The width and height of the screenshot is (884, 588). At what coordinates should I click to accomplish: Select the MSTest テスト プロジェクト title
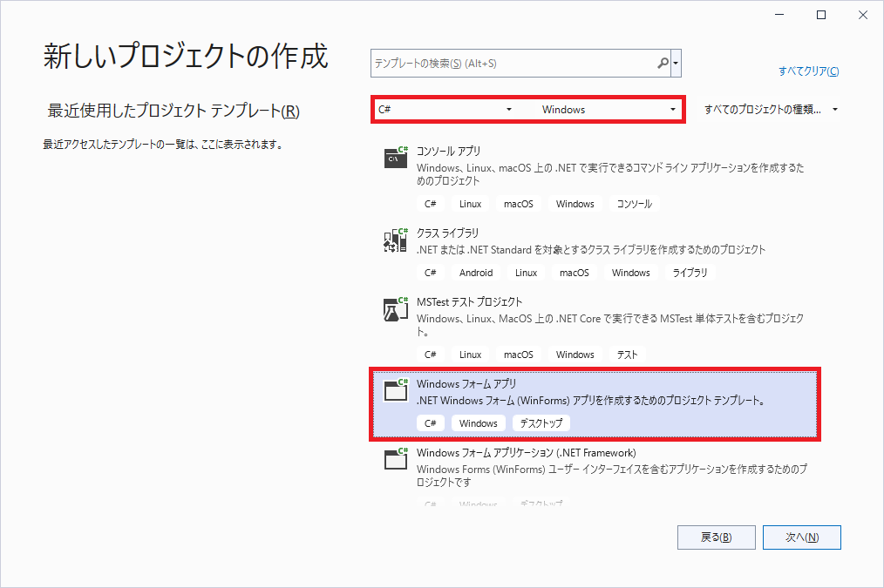pyautogui.click(x=469, y=302)
